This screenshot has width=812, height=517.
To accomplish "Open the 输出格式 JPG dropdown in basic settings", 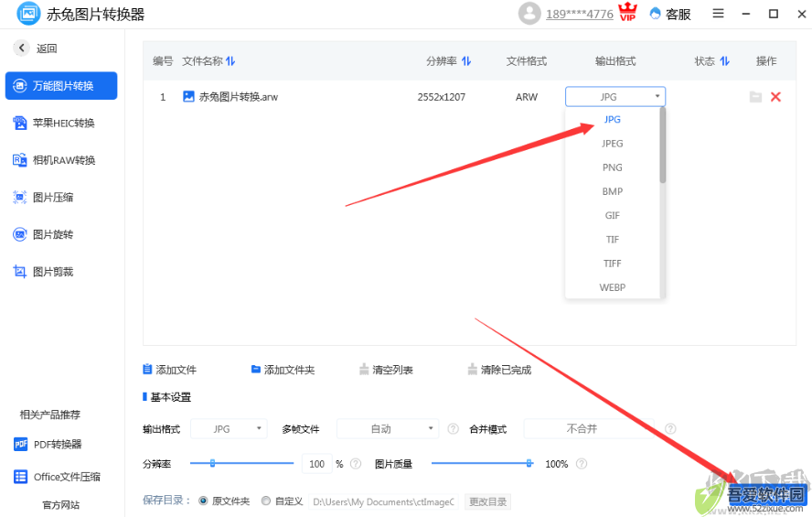I will pyautogui.click(x=229, y=429).
